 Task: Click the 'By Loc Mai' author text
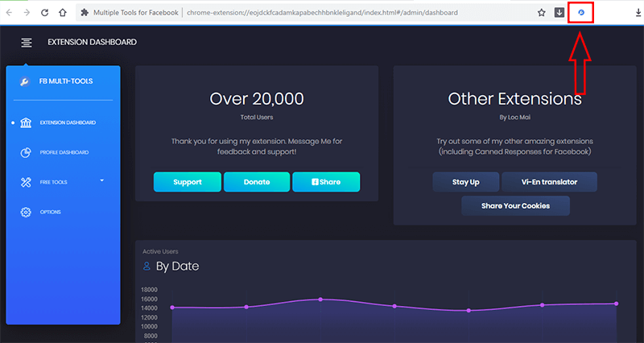pyautogui.click(x=514, y=118)
